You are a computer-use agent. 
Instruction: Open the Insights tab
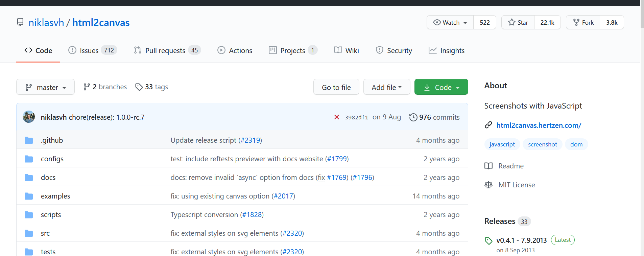pyautogui.click(x=447, y=50)
